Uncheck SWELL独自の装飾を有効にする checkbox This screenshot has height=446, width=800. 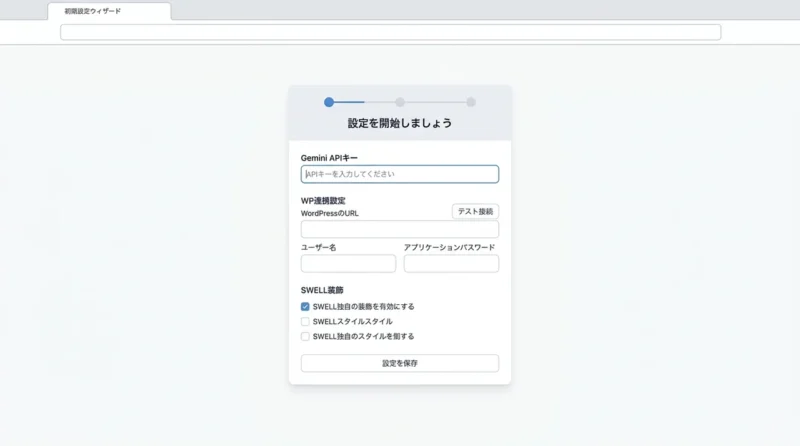pos(305,307)
